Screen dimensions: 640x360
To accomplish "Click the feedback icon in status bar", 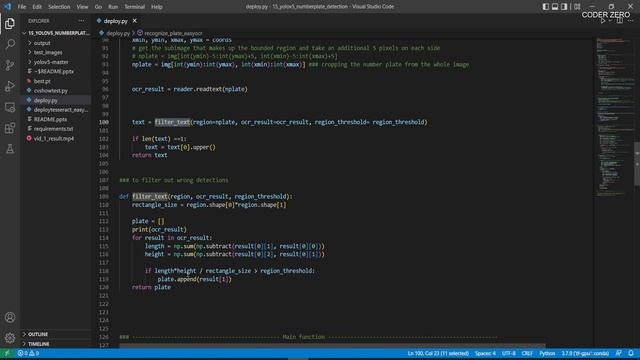I will [x=619, y=353].
